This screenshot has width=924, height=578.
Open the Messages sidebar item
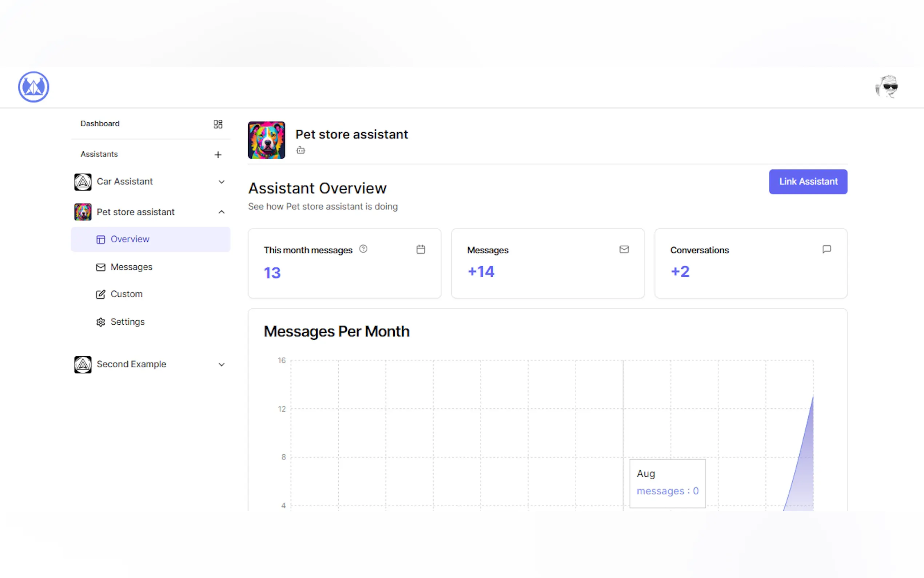point(131,267)
